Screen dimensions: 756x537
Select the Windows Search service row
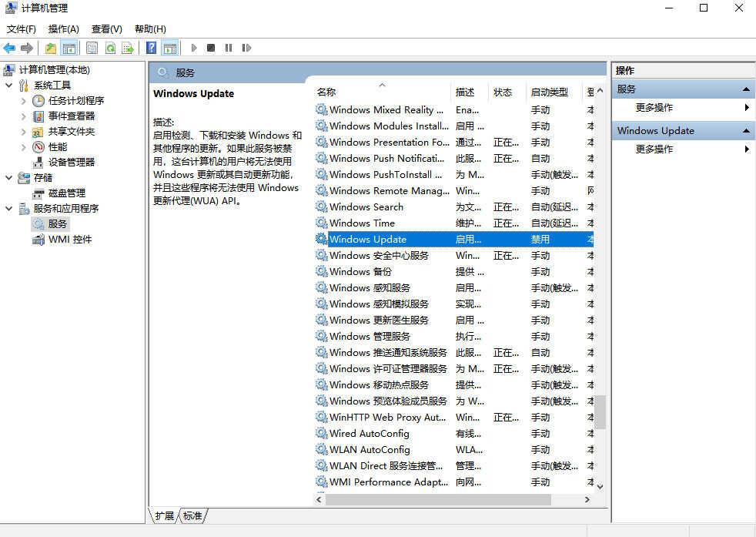(366, 207)
